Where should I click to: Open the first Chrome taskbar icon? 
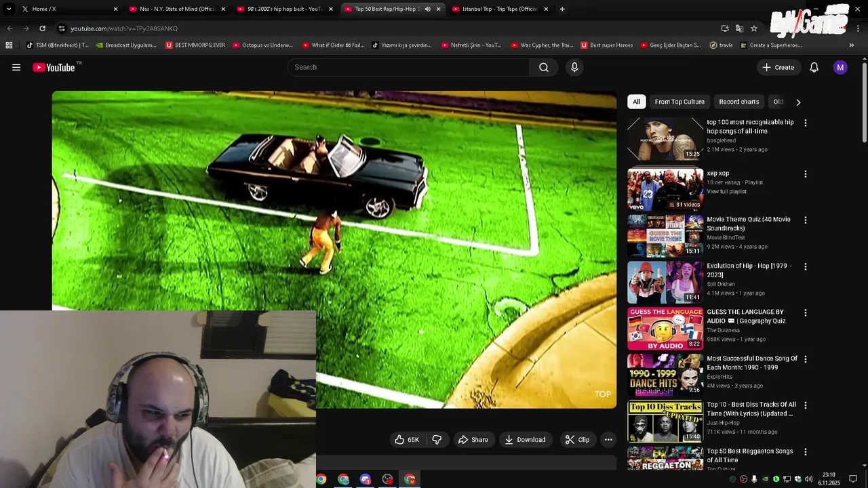coord(321,479)
